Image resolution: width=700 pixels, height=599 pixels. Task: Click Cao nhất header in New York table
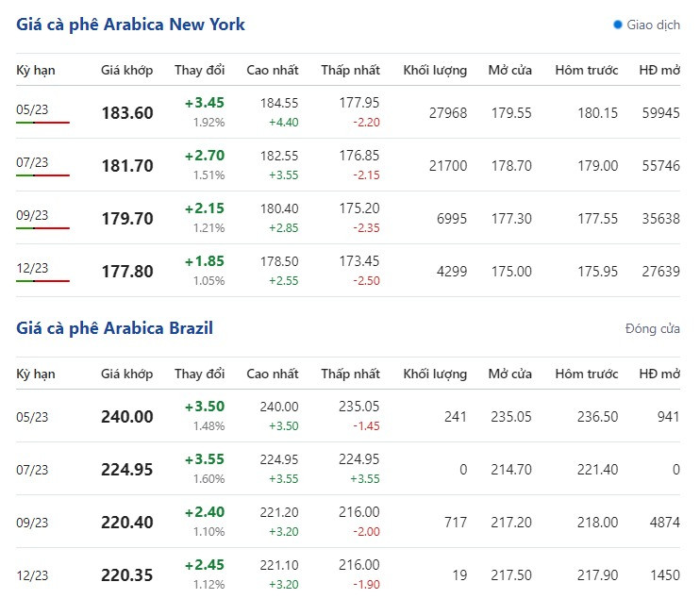pyautogui.click(x=272, y=71)
